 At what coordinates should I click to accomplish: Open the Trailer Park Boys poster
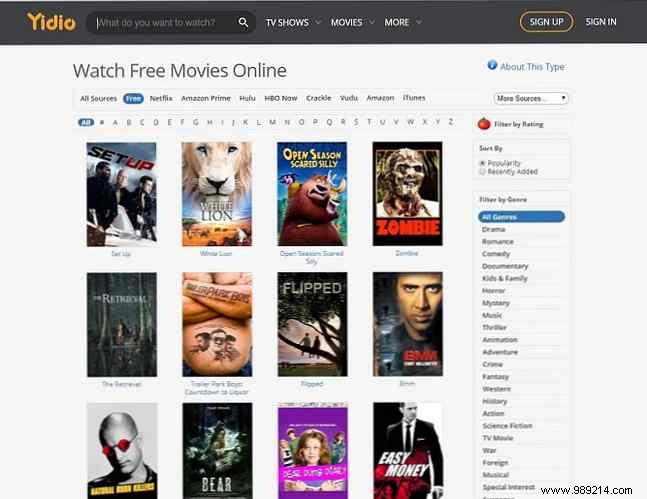click(x=217, y=324)
